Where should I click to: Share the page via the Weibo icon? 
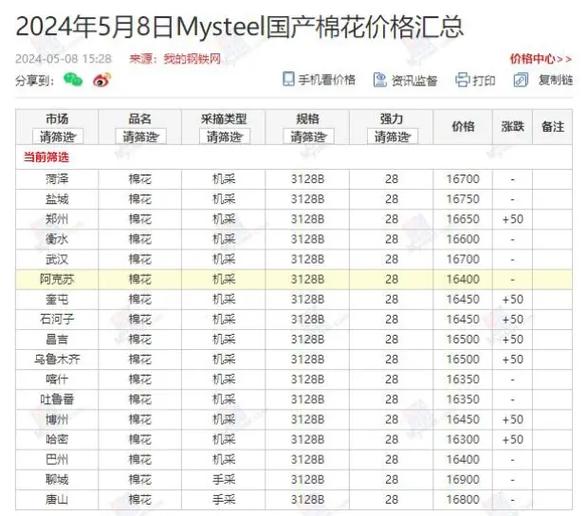click(x=102, y=80)
